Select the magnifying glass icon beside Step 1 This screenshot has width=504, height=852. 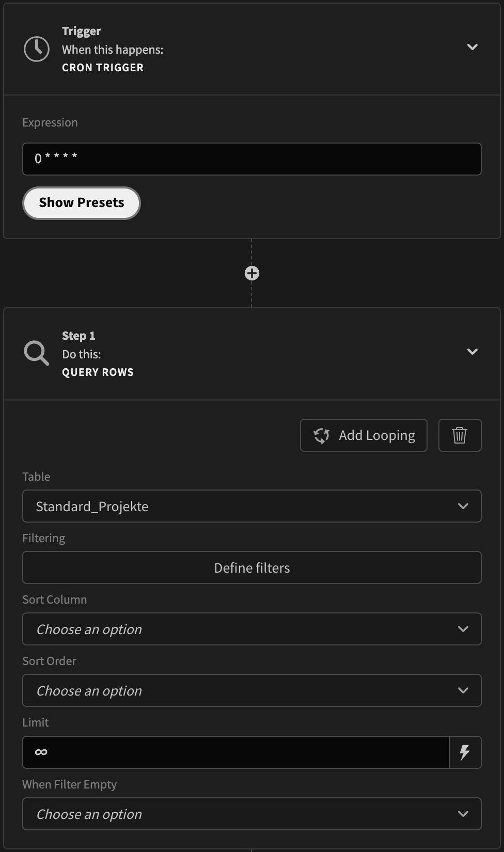tap(36, 353)
